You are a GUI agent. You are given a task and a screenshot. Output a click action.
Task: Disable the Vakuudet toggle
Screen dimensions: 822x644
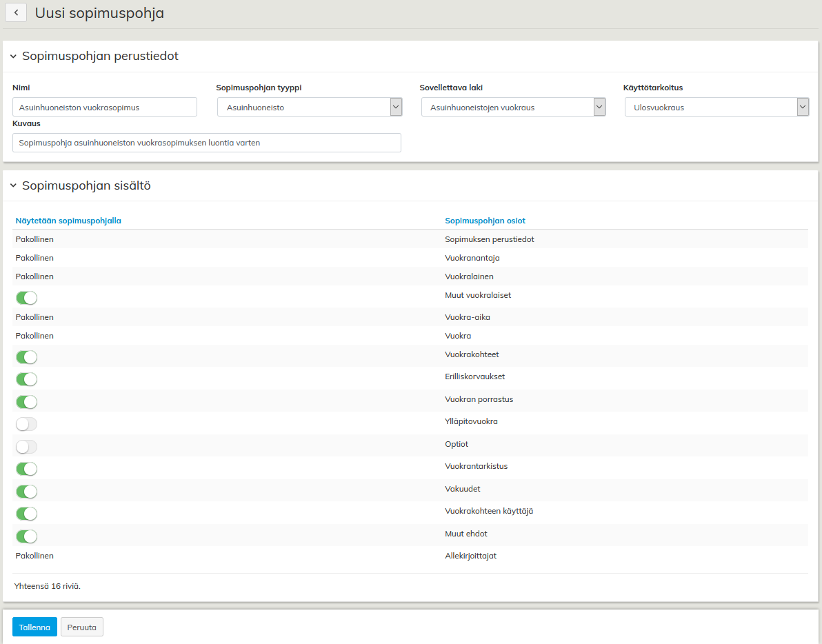click(x=26, y=492)
